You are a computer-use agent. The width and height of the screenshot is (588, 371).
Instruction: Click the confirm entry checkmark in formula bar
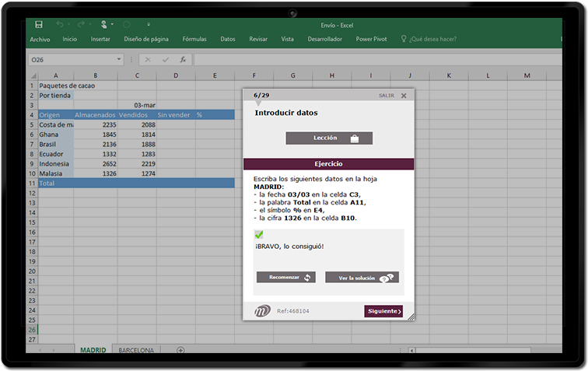coord(165,59)
